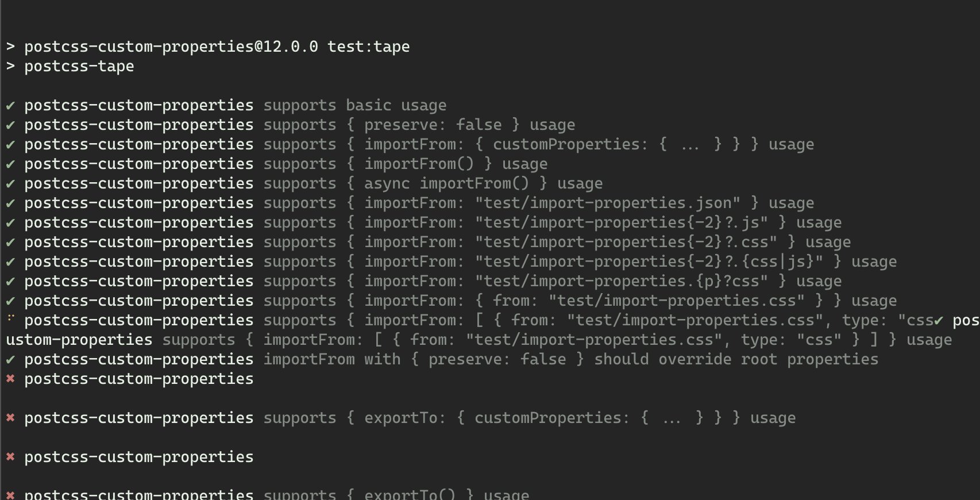Screen dimensions: 980x500
Task: Click the "test:tape" script name
Action: point(369,47)
